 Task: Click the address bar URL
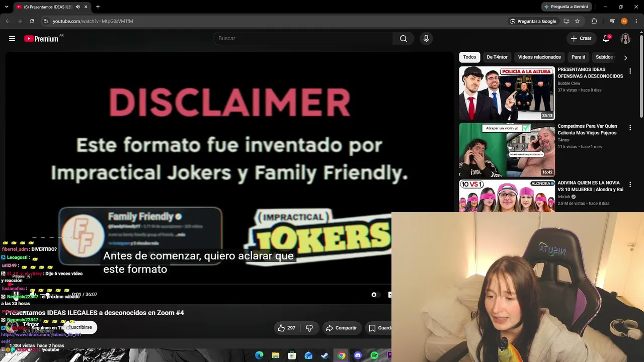tap(93, 21)
